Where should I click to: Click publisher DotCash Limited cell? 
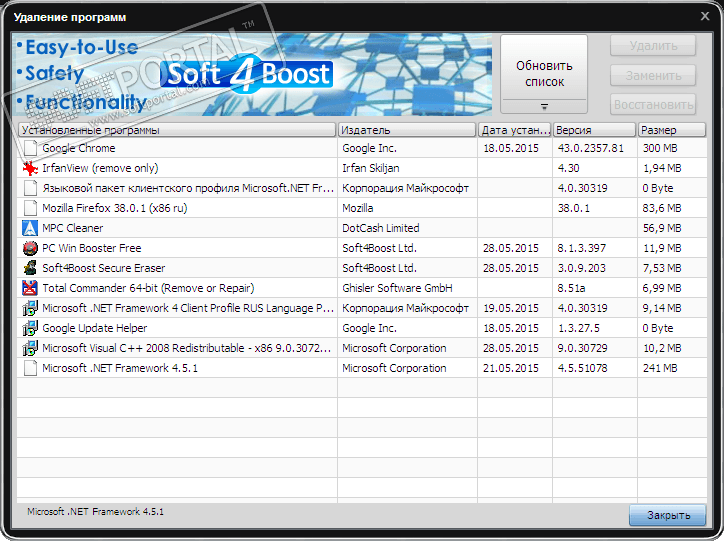pyautogui.click(x=380, y=228)
